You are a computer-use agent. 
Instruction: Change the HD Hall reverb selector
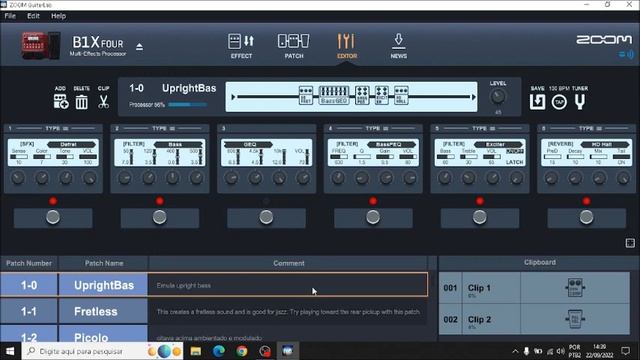click(605, 144)
